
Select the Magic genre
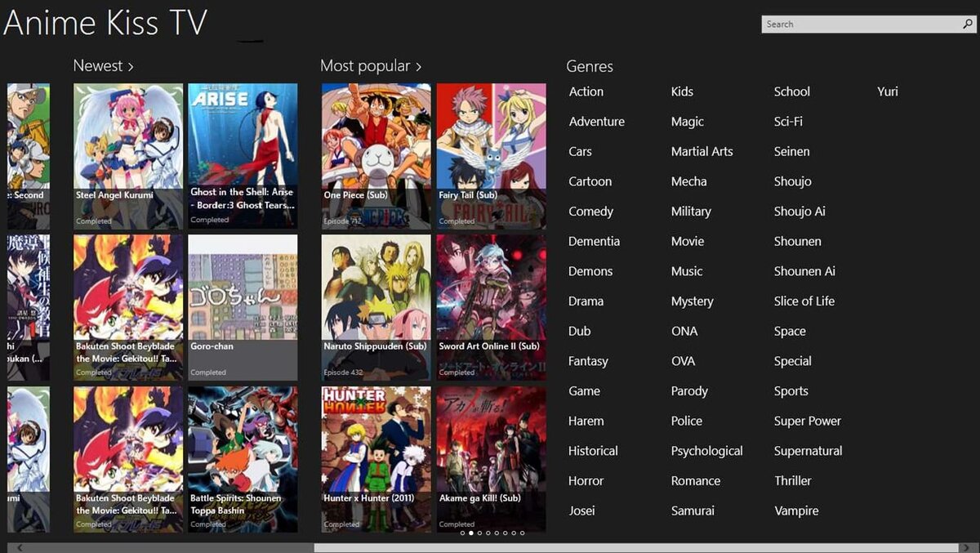(x=688, y=122)
